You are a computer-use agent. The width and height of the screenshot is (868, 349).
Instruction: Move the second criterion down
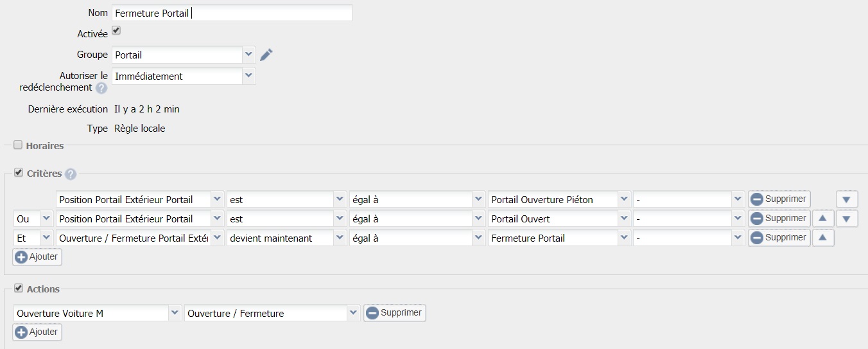point(846,219)
